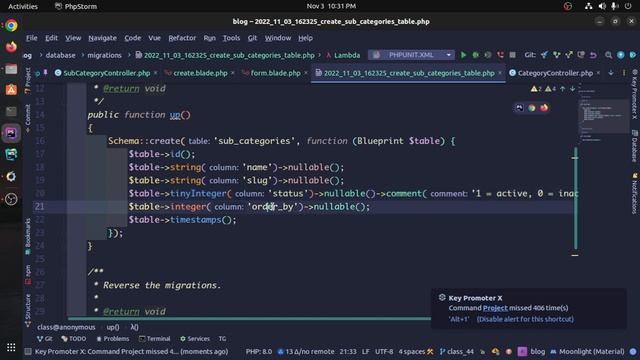This screenshot has height=360, width=640.
Task: Open Search Everywhere magnifier icon
Action: click(x=608, y=55)
